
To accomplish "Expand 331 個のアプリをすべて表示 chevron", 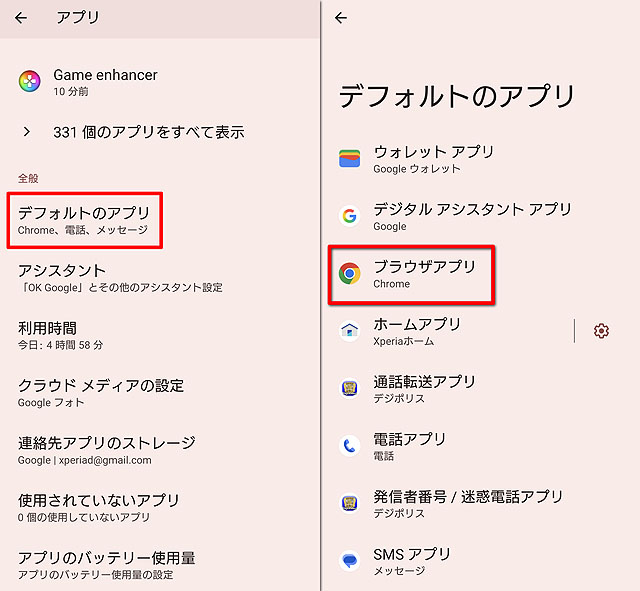I will pos(28,131).
